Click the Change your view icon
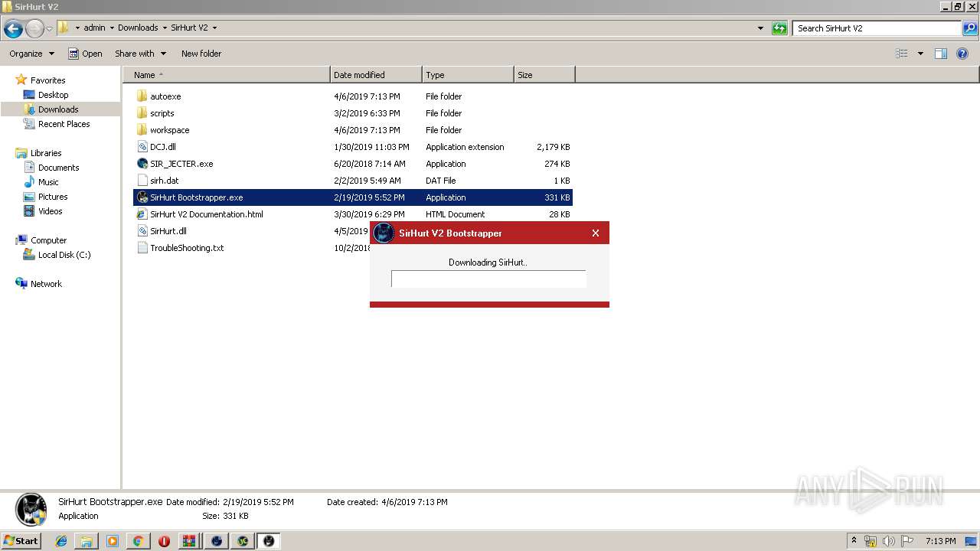Viewport: 980px width, 551px height. [x=902, y=54]
